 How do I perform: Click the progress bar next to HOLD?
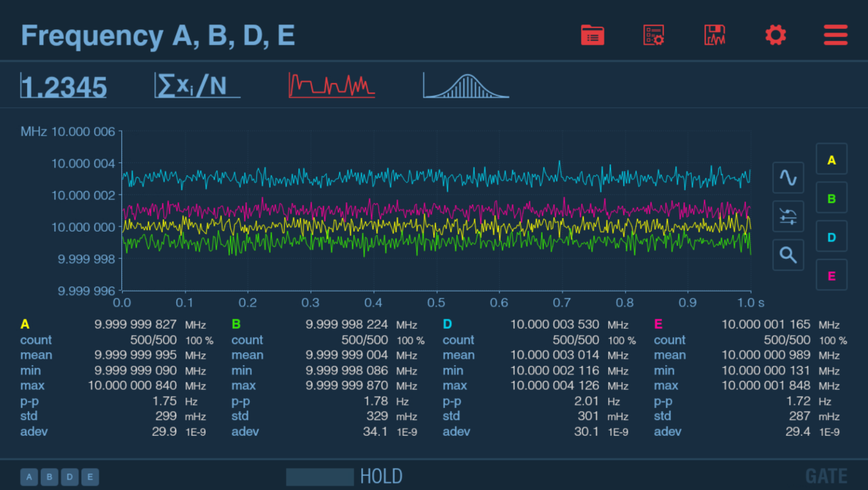pyautogui.click(x=320, y=477)
